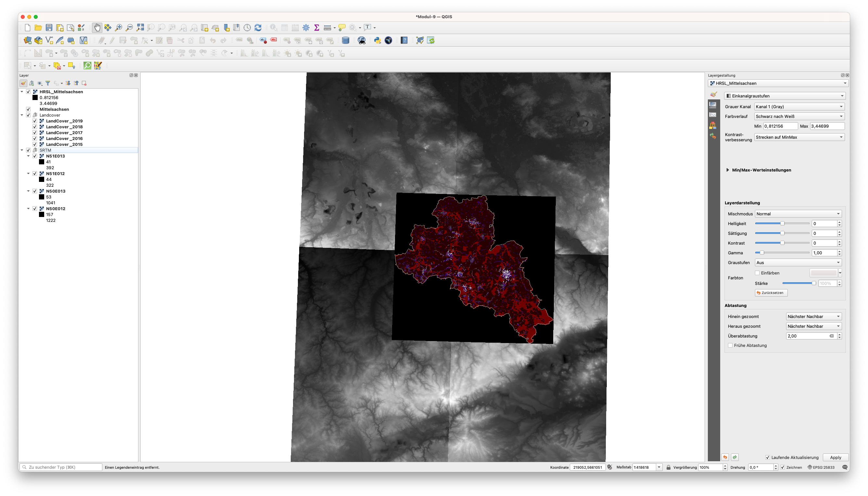Open the Histogram tab icon in Layergestaltung
Image resolution: width=868 pixels, height=496 pixels.
(713, 115)
